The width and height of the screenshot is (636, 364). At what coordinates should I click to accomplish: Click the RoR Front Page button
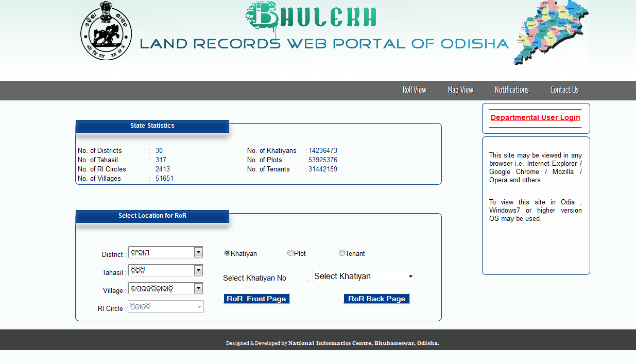256,299
